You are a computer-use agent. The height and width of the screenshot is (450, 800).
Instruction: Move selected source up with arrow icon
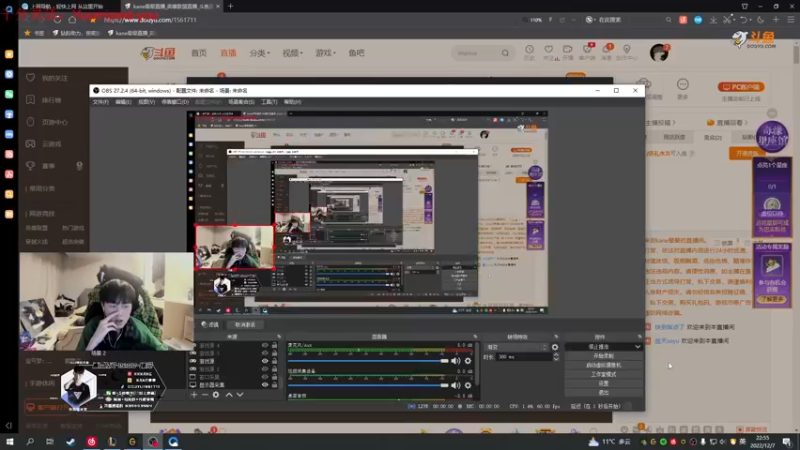229,394
